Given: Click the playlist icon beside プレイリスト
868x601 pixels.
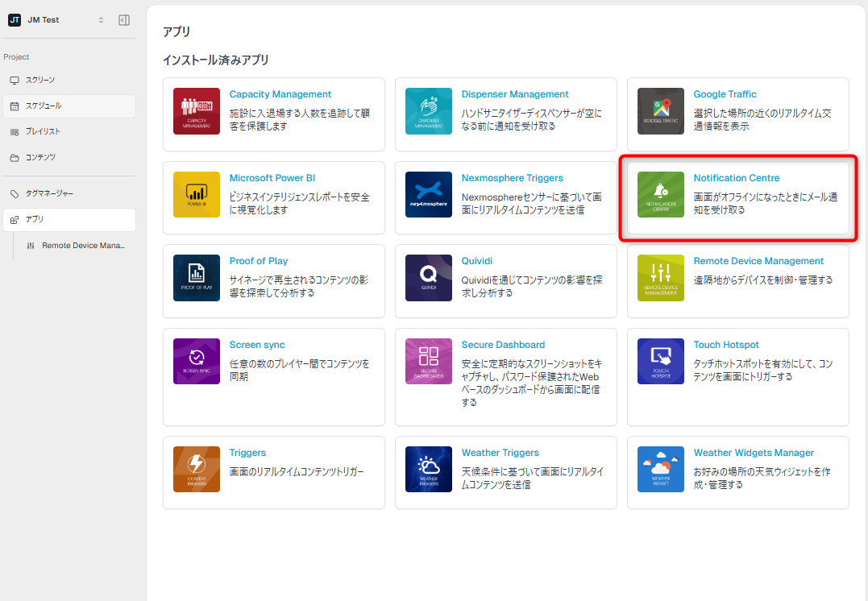Looking at the screenshot, I should 15,131.
